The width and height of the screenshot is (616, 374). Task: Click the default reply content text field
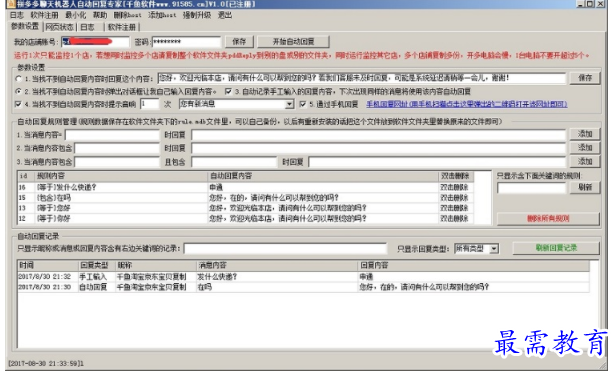pyautogui.click(x=361, y=78)
